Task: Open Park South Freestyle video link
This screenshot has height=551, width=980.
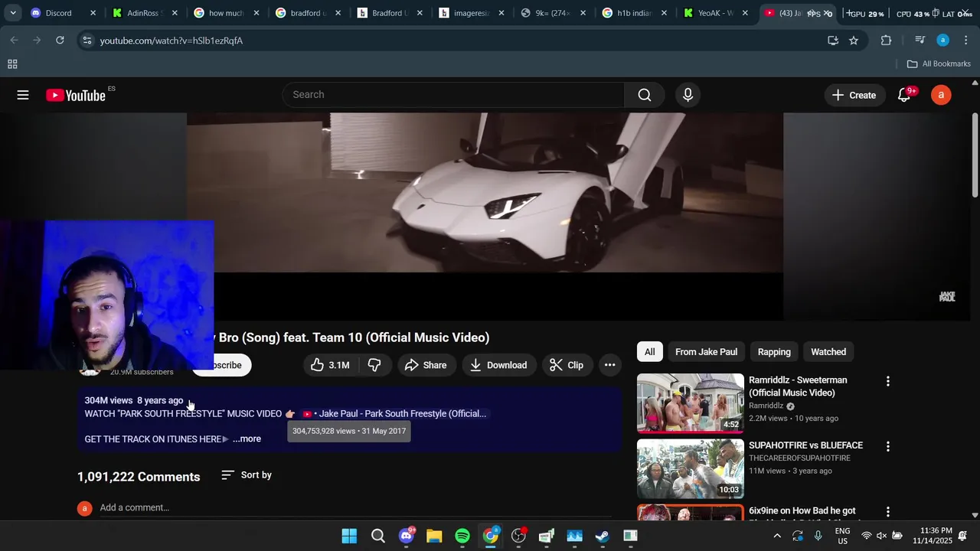Action: coord(395,414)
